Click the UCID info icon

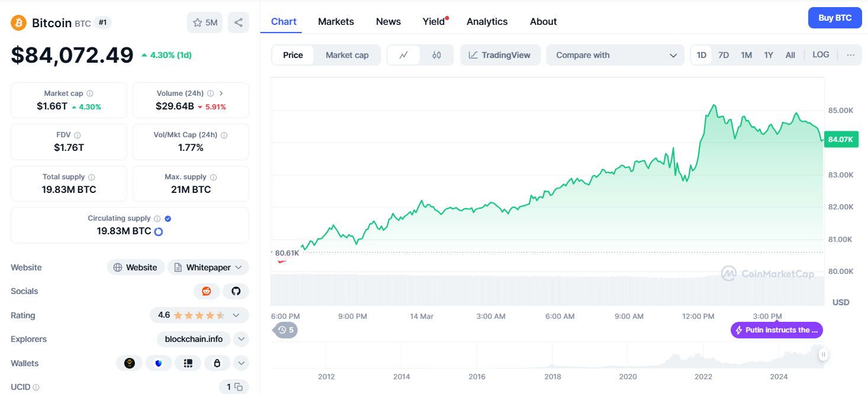[x=36, y=387]
